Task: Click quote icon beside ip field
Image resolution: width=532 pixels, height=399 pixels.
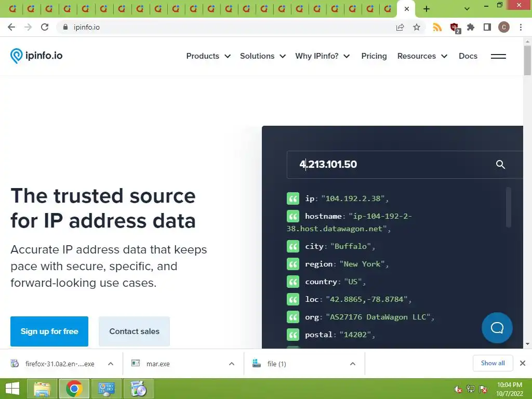Action: 293,198
